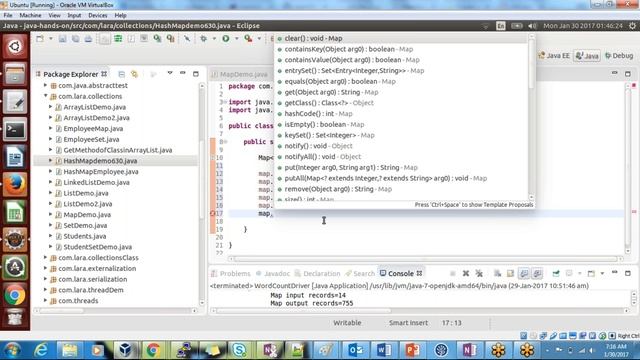This screenshot has height=360, width=640.
Task: Choose containsKey(Object arg0) proposal
Action: (402, 49)
